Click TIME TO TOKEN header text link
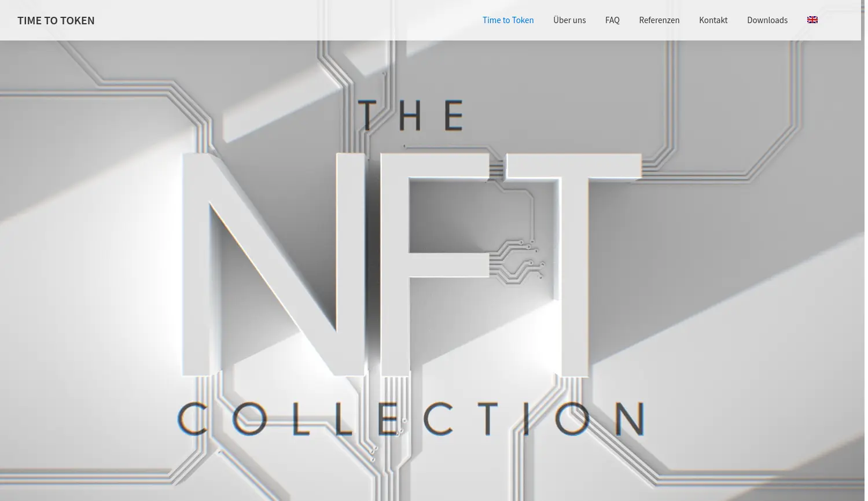Viewport: 868px width, 501px height. [x=56, y=20]
